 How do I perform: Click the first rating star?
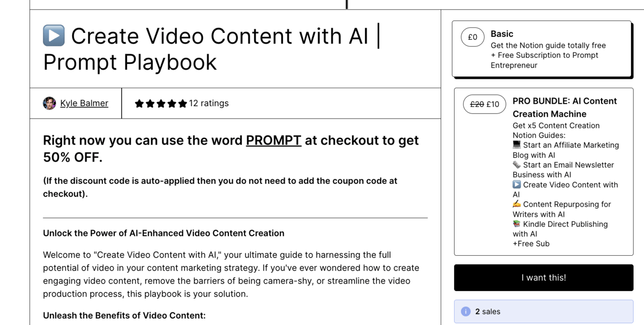139,104
